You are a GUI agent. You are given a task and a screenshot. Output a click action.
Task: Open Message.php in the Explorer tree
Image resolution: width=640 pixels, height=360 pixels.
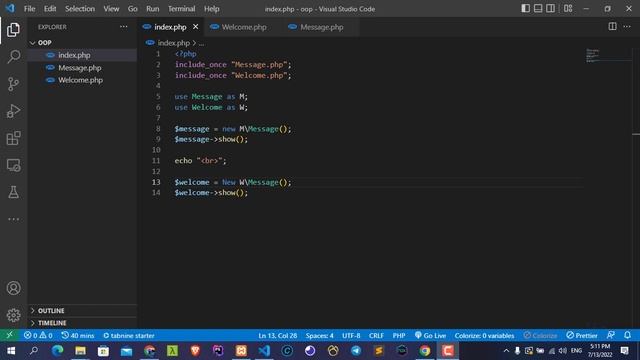82,68
